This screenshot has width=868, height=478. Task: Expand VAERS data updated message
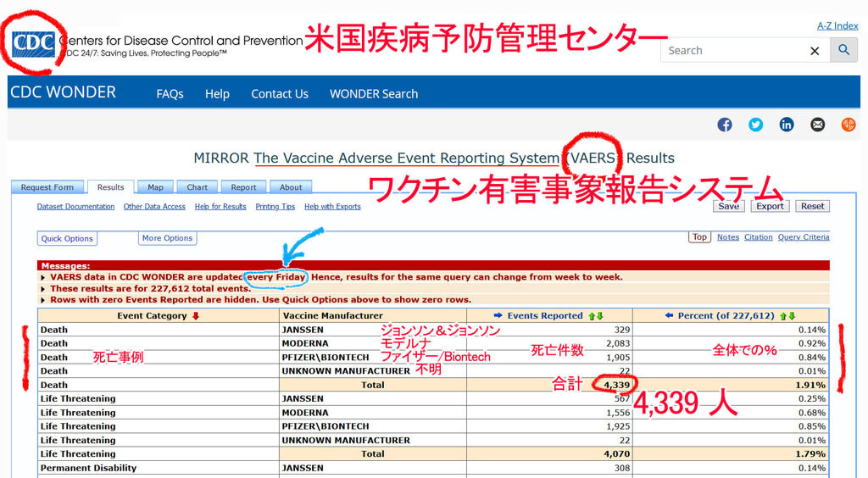tap(42, 277)
